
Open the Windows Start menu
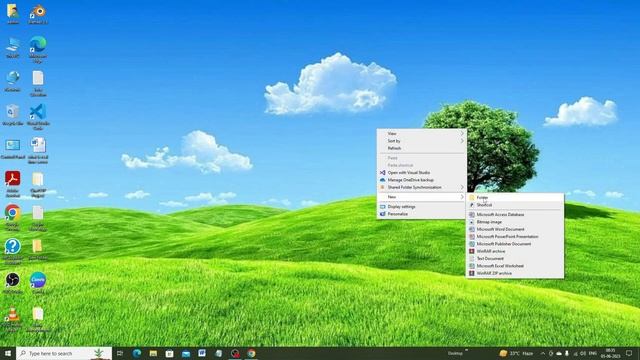(8, 353)
